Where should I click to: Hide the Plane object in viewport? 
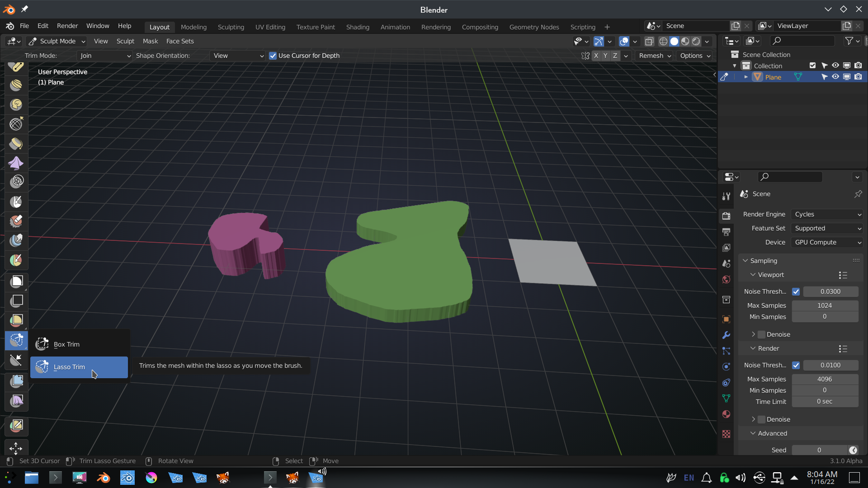[835, 77]
